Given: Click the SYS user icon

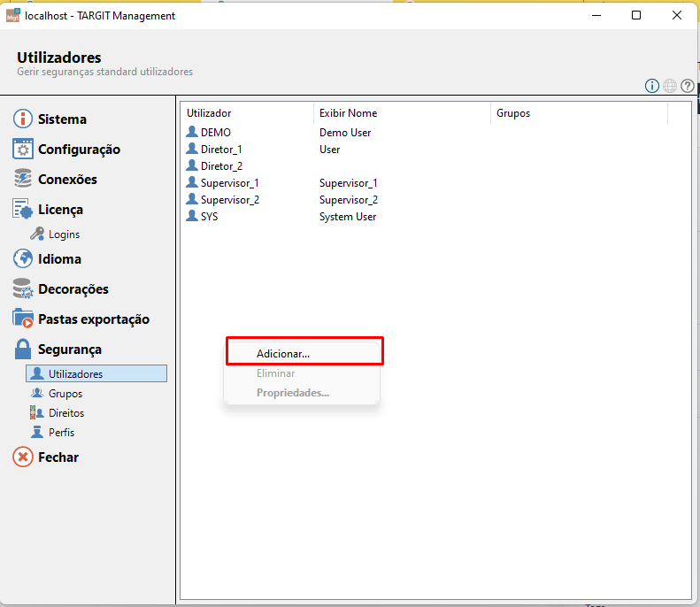Looking at the screenshot, I should (192, 216).
